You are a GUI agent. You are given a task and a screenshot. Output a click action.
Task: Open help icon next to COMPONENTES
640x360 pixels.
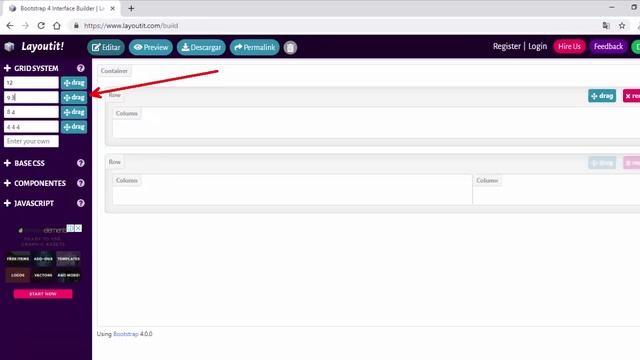(80, 183)
